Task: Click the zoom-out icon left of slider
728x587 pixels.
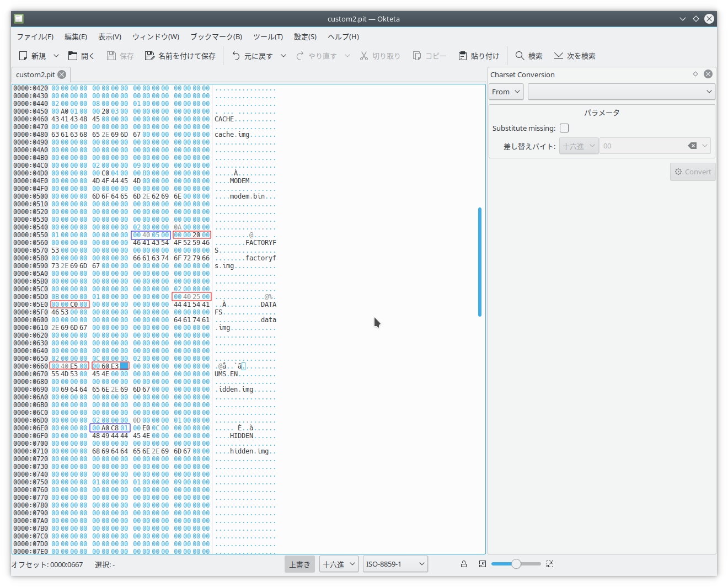Action: 483,564
